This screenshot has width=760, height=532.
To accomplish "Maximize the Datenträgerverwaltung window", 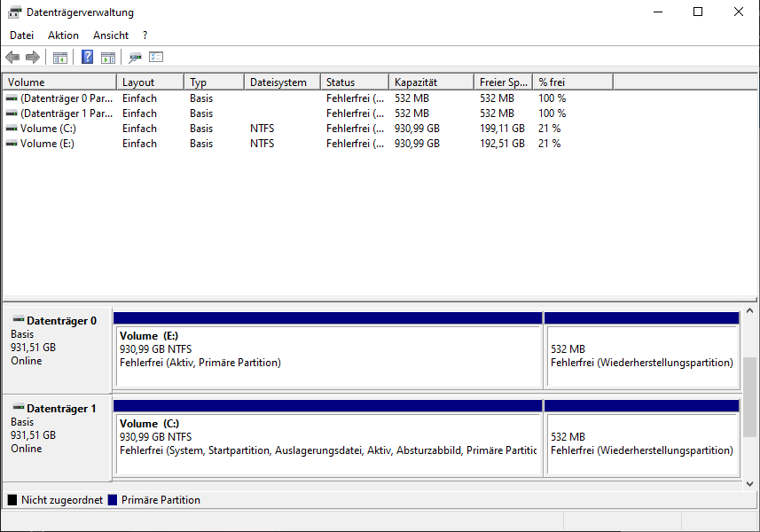I will pyautogui.click(x=698, y=12).
